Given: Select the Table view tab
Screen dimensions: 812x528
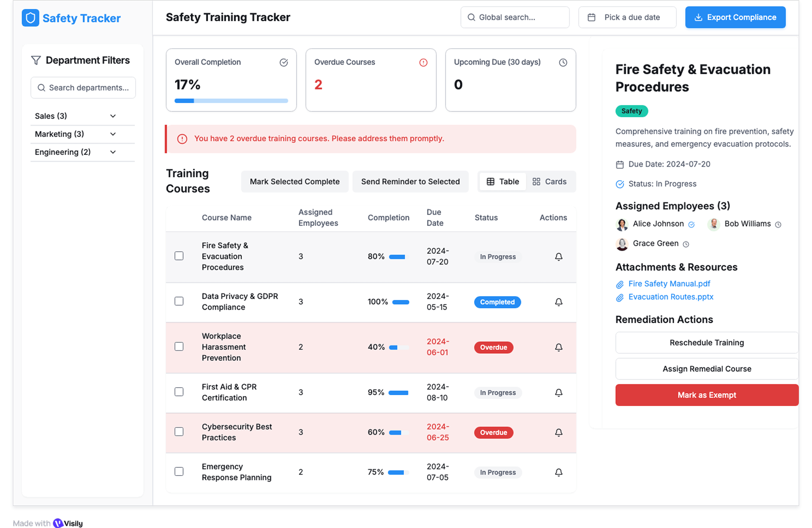Looking at the screenshot, I should [x=502, y=181].
